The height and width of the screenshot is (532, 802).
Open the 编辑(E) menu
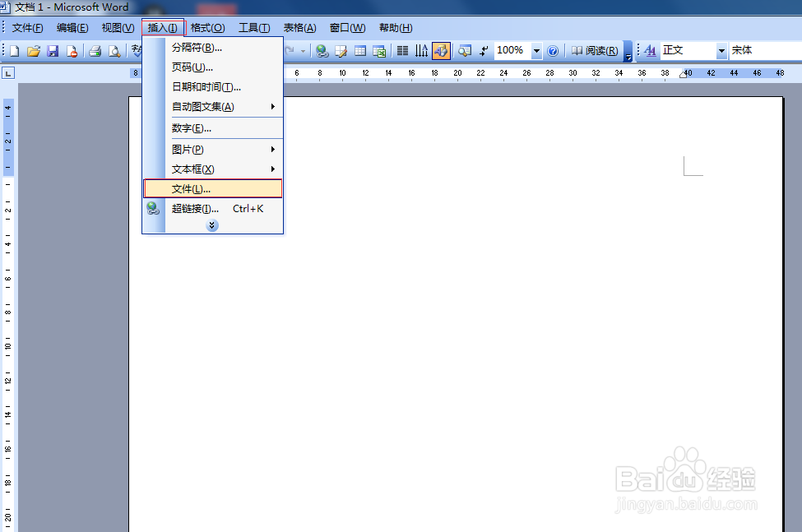pyautogui.click(x=72, y=28)
